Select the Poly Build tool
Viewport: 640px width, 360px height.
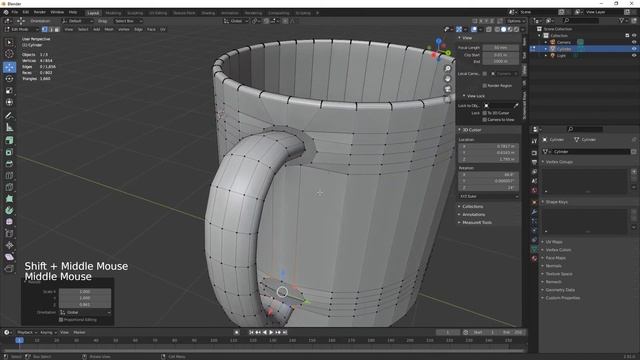[9, 199]
